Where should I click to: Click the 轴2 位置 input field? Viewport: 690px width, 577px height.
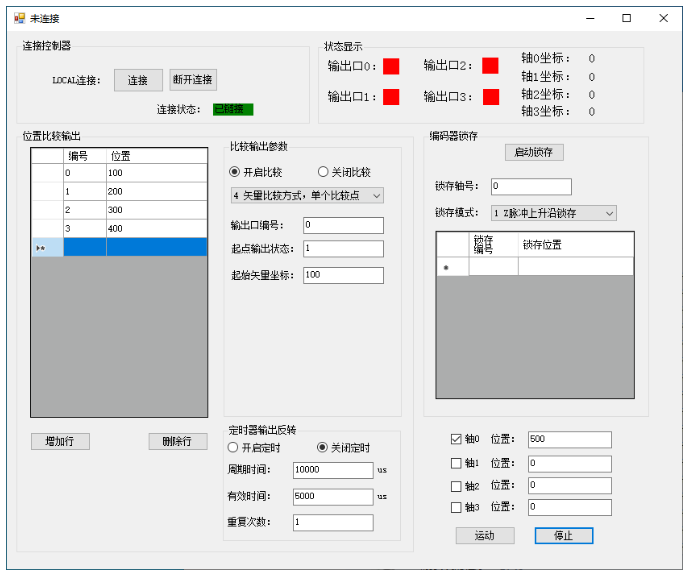[569, 485]
